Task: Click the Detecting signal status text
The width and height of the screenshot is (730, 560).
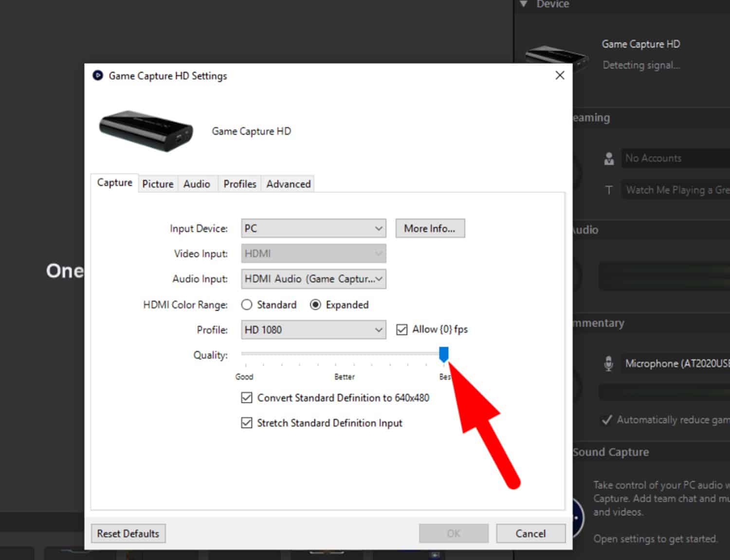Action: point(641,65)
